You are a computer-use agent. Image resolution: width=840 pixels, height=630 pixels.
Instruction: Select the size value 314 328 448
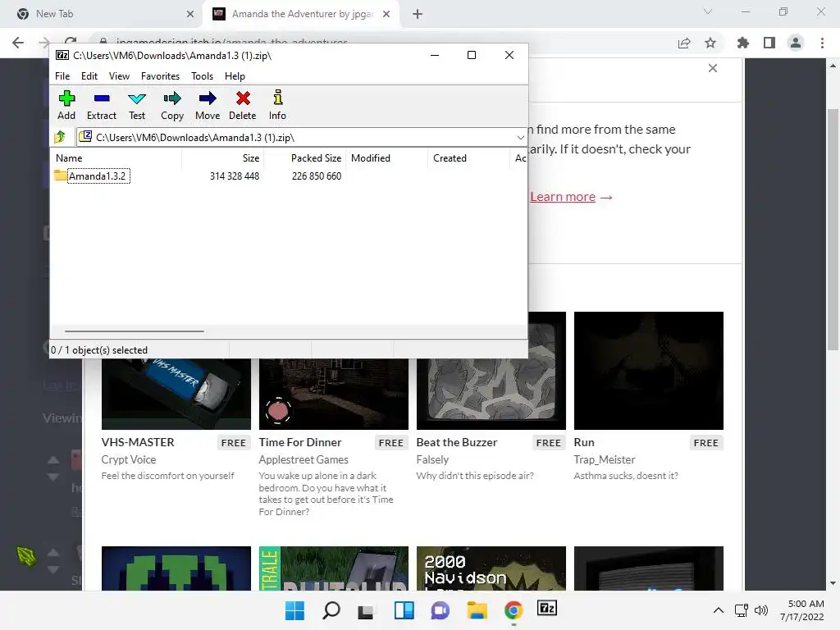pos(235,176)
